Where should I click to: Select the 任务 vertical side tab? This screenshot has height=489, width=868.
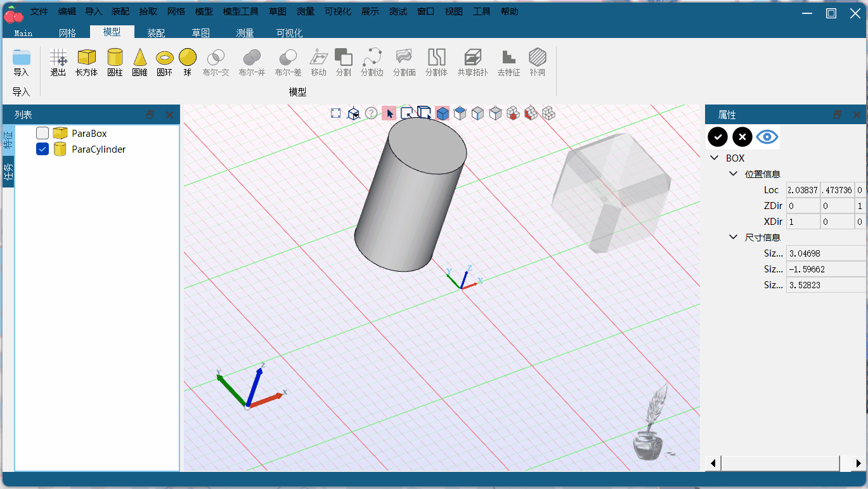click(8, 171)
